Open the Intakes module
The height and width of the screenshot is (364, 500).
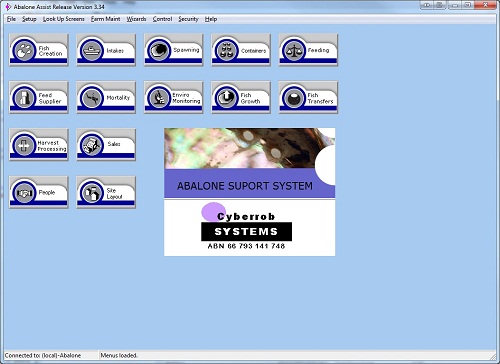tap(106, 50)
